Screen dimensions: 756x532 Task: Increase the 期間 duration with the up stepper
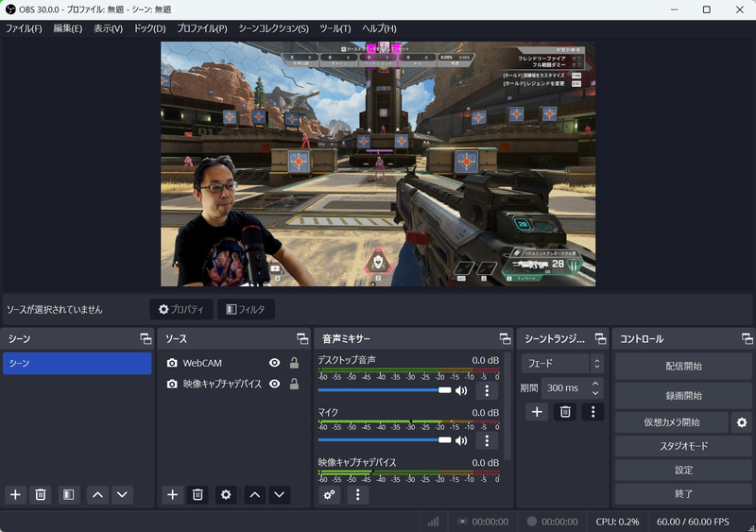click(595, 384)
